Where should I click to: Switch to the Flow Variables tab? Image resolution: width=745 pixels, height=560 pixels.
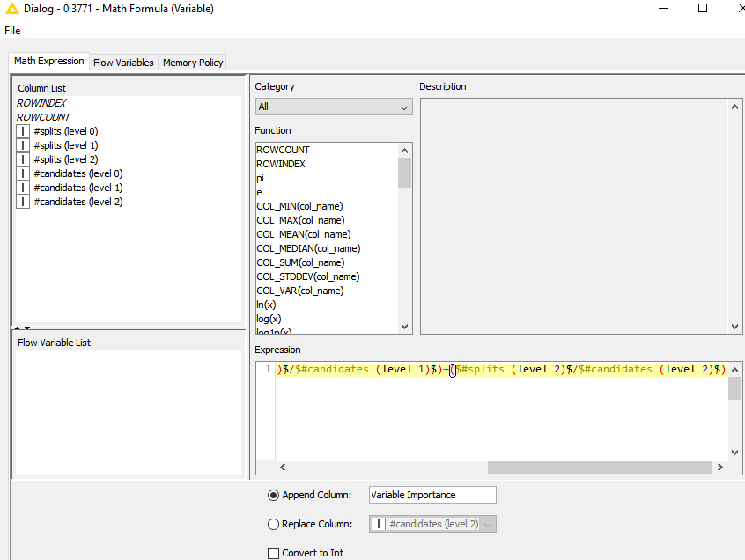[123, 63]
